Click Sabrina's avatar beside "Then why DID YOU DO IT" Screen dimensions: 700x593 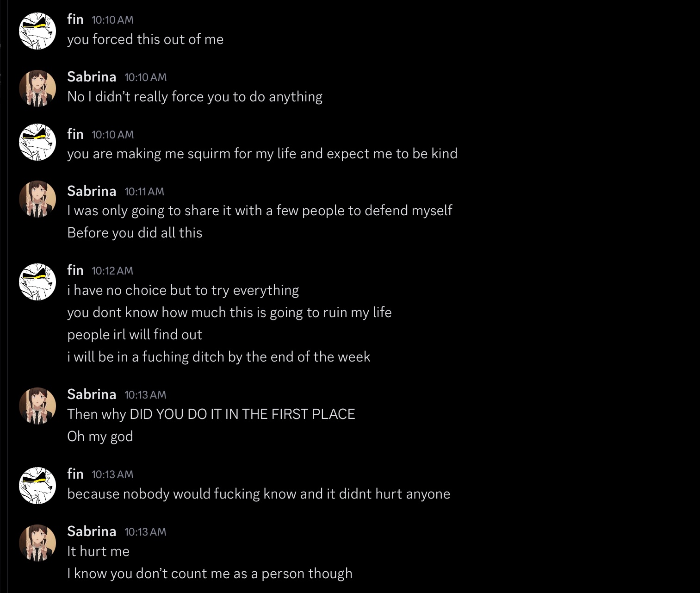(37, 406)
